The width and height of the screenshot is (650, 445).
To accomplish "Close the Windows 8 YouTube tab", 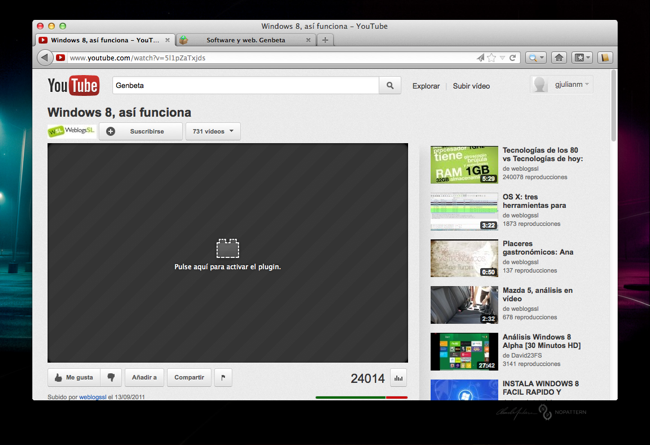I will point(167,40).
